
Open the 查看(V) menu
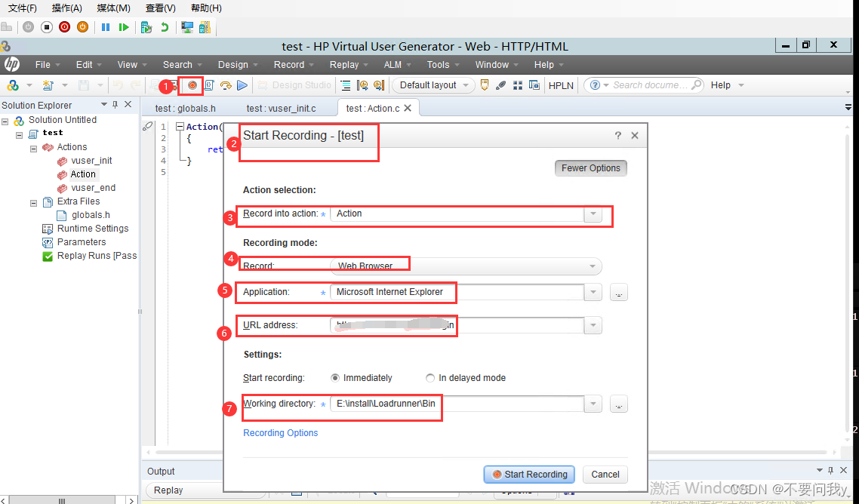[x=161, y=8]
